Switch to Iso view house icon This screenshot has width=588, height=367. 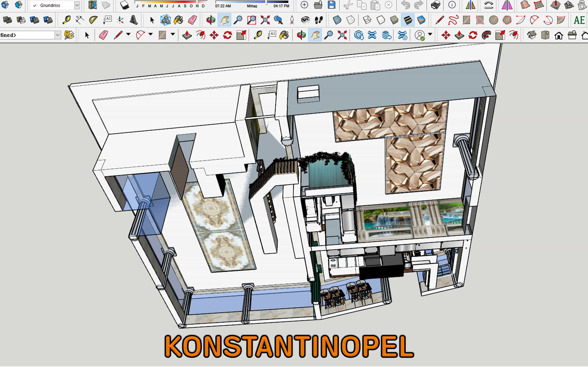tap(532, 35)
